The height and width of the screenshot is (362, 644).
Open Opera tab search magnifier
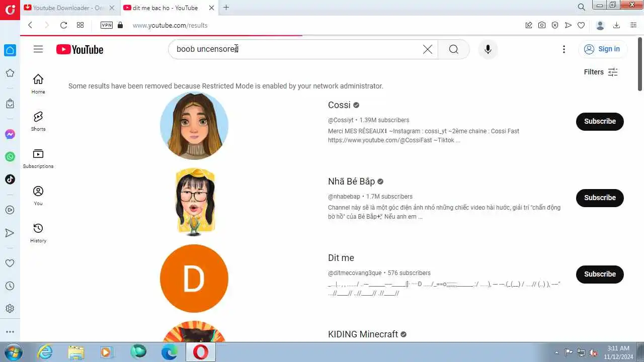[x=582, y=7]
